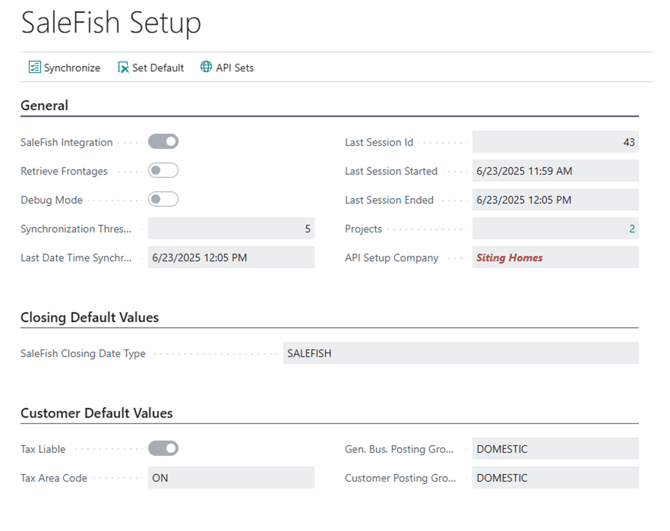Enable Retrieve Frontages switch
The height and width of the screenshot is (531, 670).
pos(163,170)
